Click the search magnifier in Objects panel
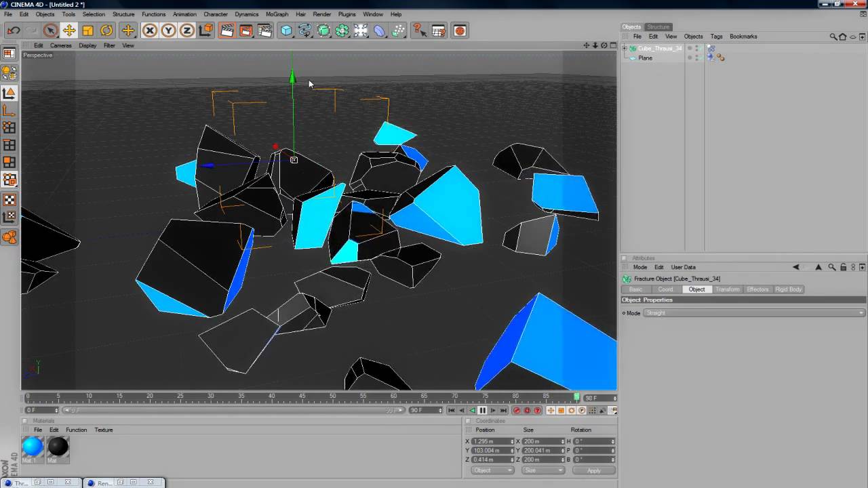This screenshot has height=488, width=868. click(x=833, y=37)
